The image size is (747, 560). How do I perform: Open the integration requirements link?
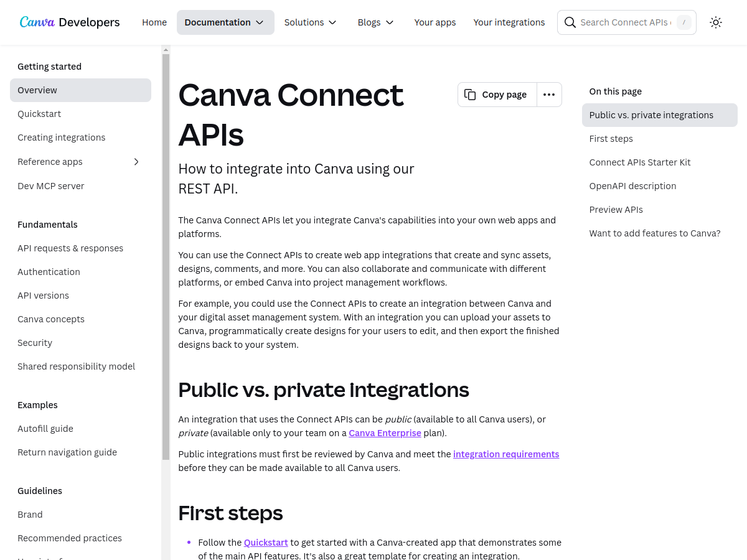pyautogui.click(x=506, y=454)
